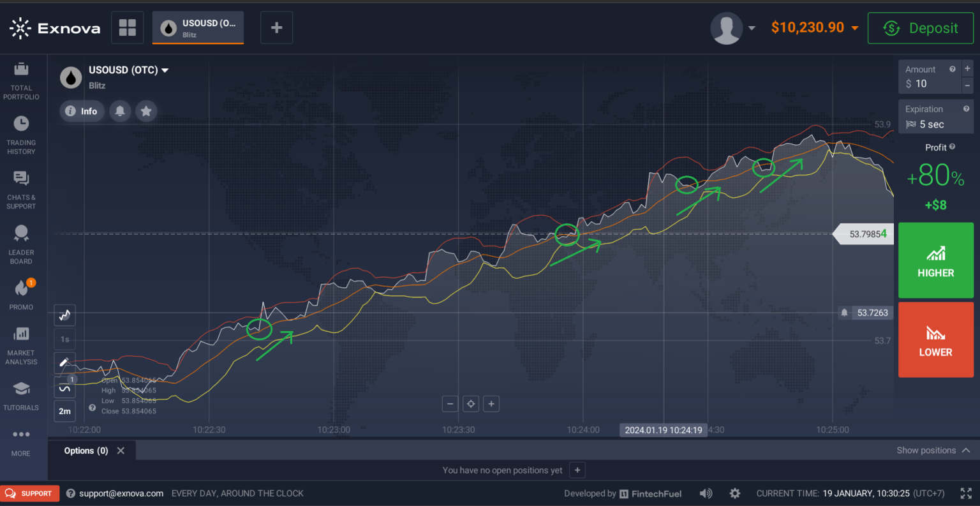This screenshot has width=980, height=506.
Task: Toggle the favorite star for USOUSD
Action: point(146,111)
